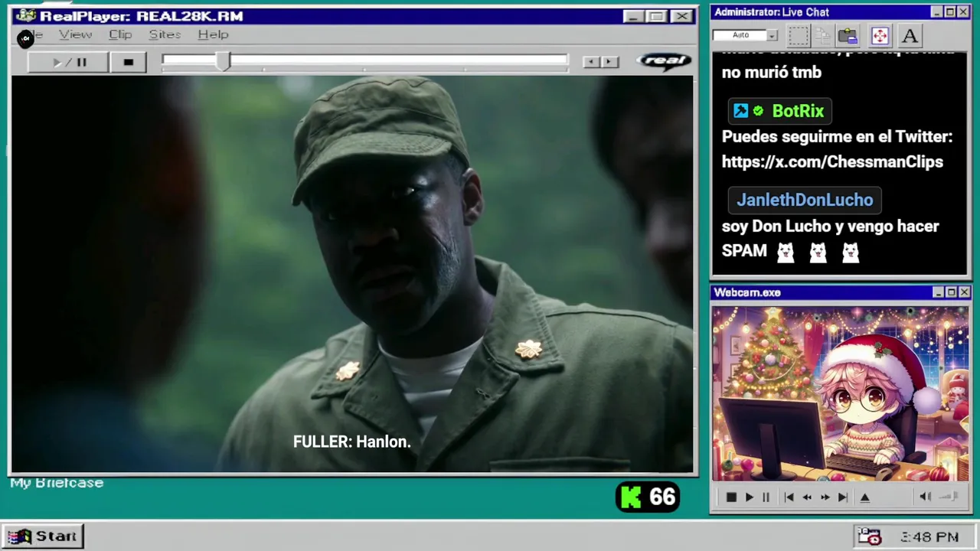Viewport: 980px width, 551px height.
Task: Click skip to start in Webcam.exe
Action: pyautogui.click(x=789, y=497)
